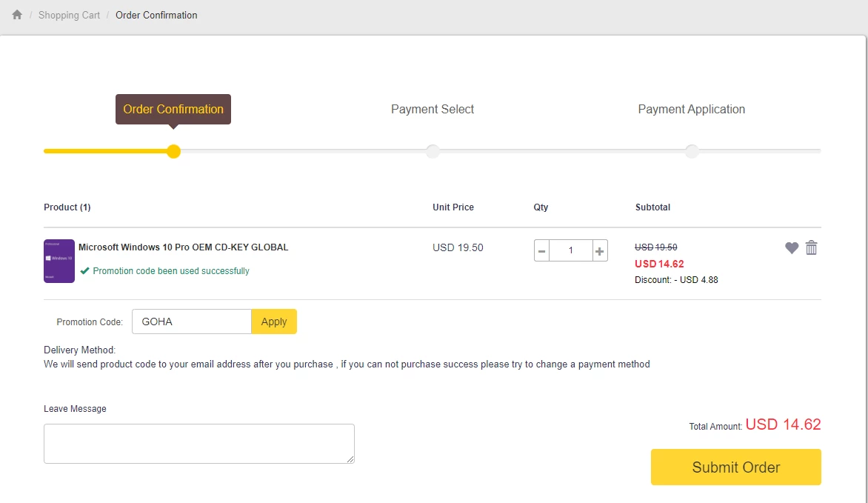The height and width of the screenshot is (503, 868).
Task: Click the yellow Order Confirmation progress dot
Action: tap(173, 151)
